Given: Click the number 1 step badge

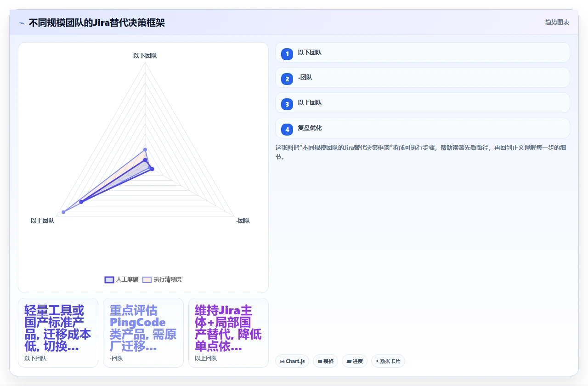Looking at the screenshot, I should (x=287, y=54).
